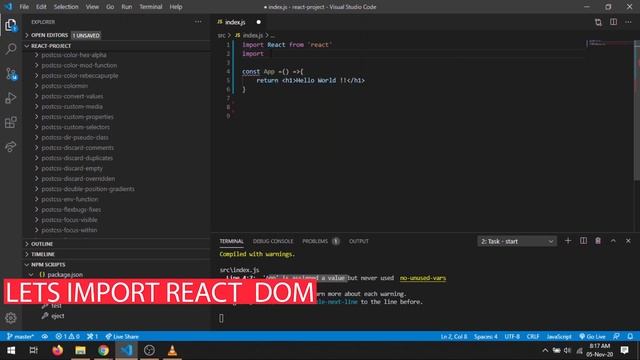Viewport: 640px width, 360px height.
Task: Open VLC from the taskbar
Action: tap(172, 350)
